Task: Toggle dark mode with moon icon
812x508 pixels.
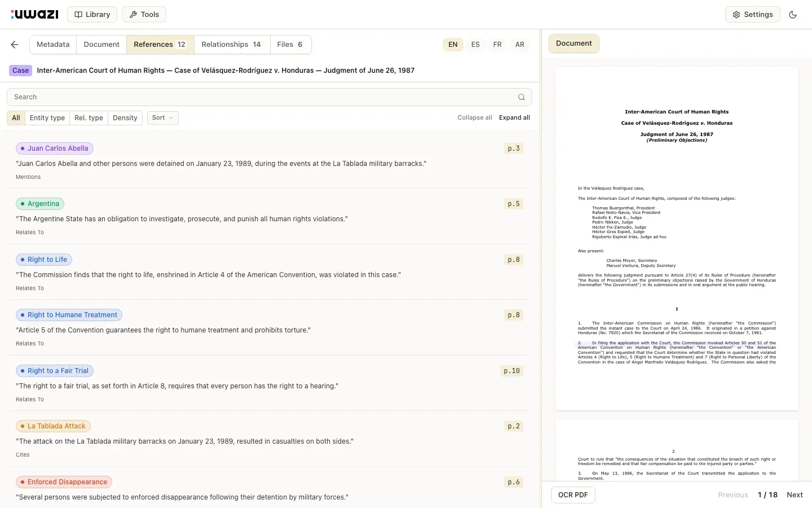Action: pos(793,15)
